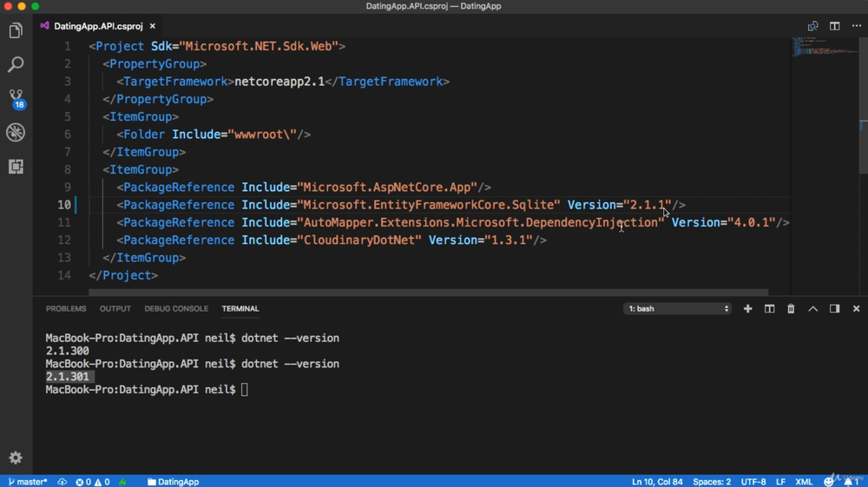Create a new terminal with plus icon
Image resolution: width=868 pixels, height=487 pixels.
(x=748, y=309)
